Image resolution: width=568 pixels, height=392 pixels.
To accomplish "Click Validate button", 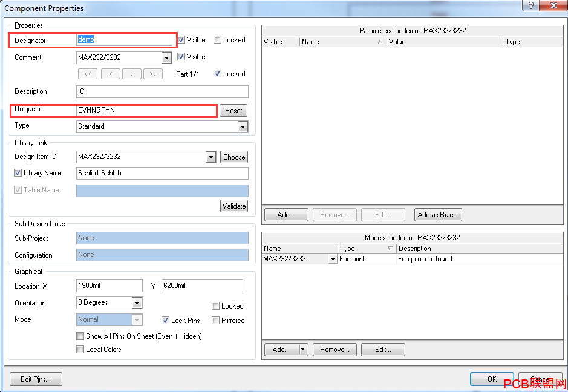I will (234, 206).
